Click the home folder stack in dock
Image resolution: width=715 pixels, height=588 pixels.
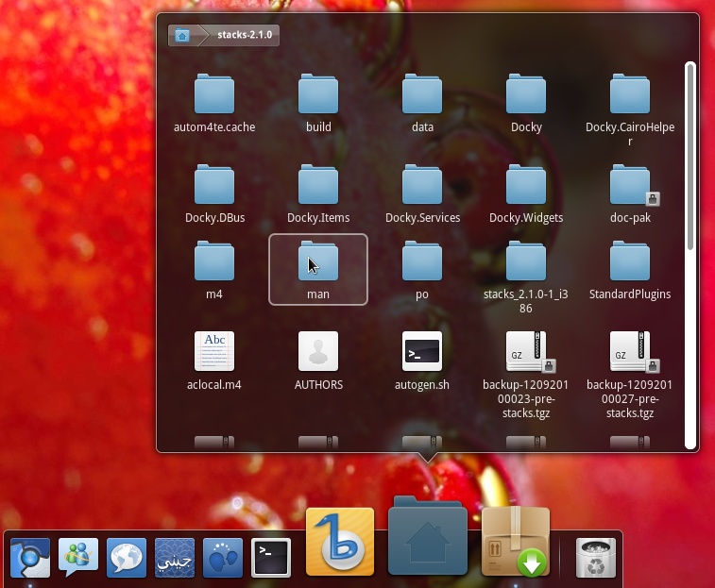(x=428, y=535)
